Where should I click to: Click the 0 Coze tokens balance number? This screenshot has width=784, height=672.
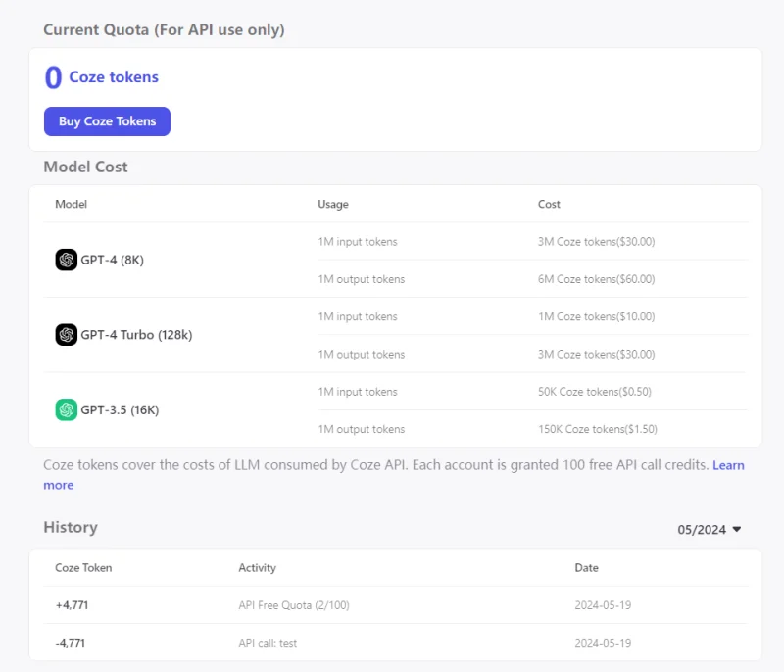tap(53, 77)
